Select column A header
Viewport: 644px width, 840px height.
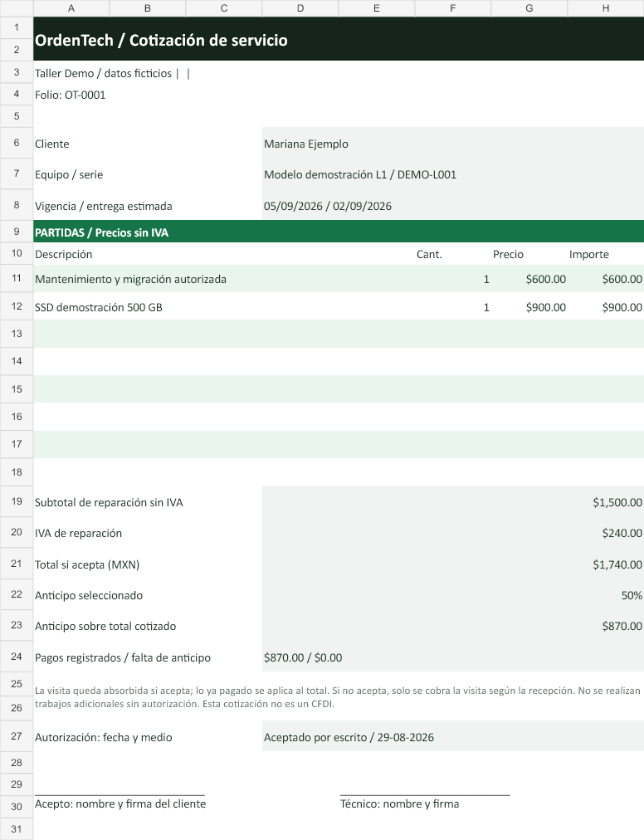click(x=71, y=8)
